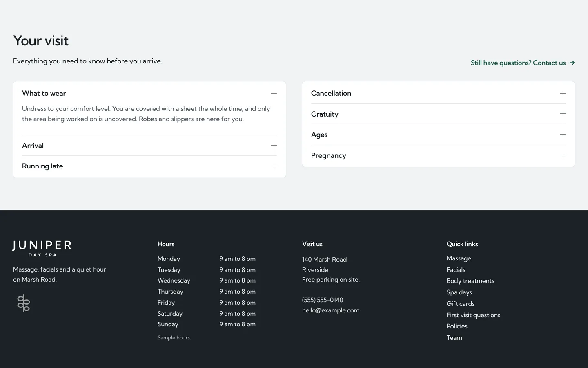Click the juniper sprig icon in footer
588x368 pixels.
(x=24, y=303)
